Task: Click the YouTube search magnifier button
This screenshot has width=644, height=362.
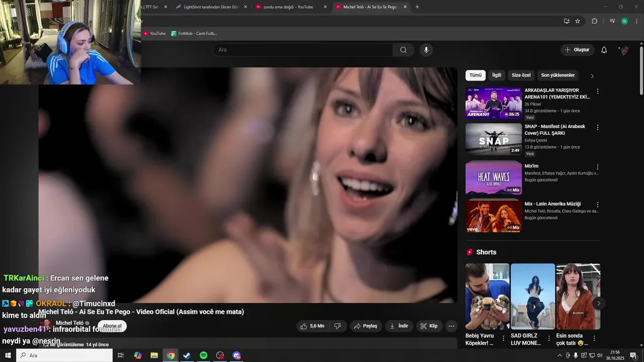Action: point(404,50)
